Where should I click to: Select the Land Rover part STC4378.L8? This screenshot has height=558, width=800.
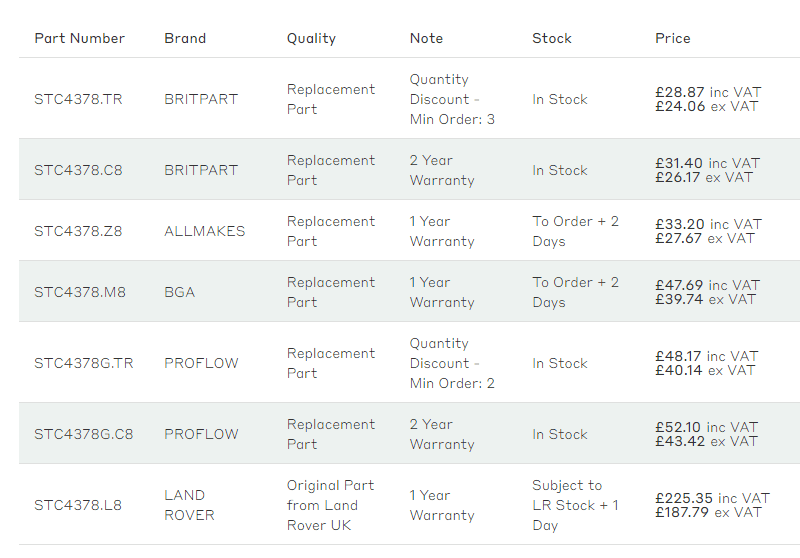[78, 505]
